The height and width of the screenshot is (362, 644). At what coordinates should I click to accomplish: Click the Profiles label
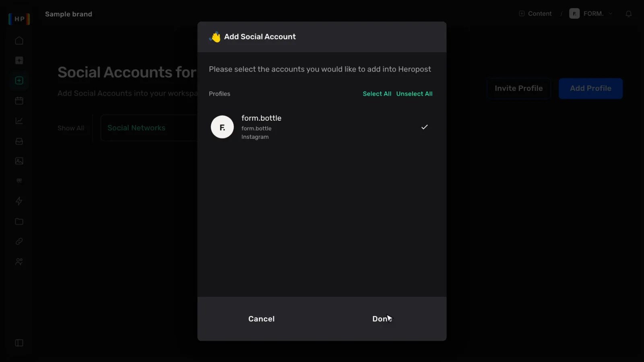point(219,94)
